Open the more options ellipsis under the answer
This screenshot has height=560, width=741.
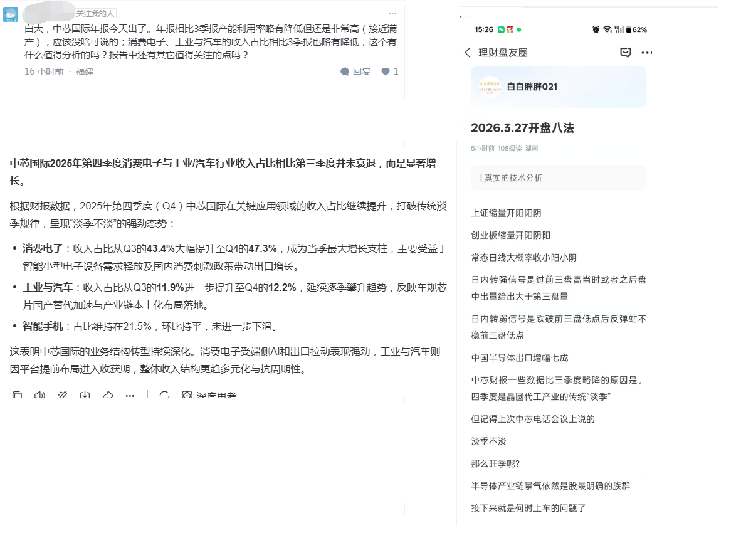click(x=130, y=396)
